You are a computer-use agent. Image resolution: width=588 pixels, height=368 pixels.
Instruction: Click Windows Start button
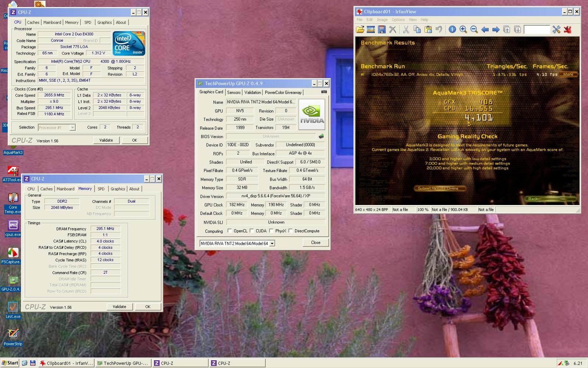click(10, 363)
